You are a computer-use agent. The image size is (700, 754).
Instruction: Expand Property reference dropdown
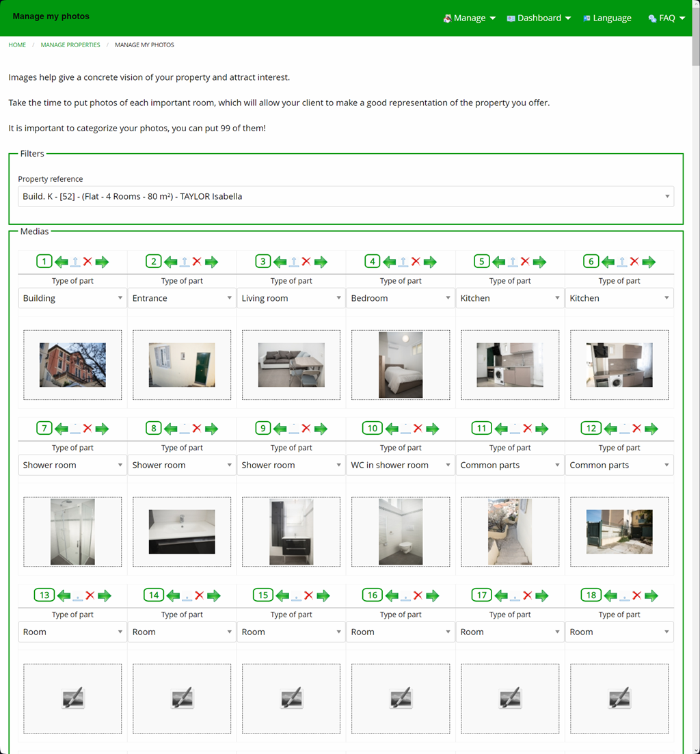point(346,197)
